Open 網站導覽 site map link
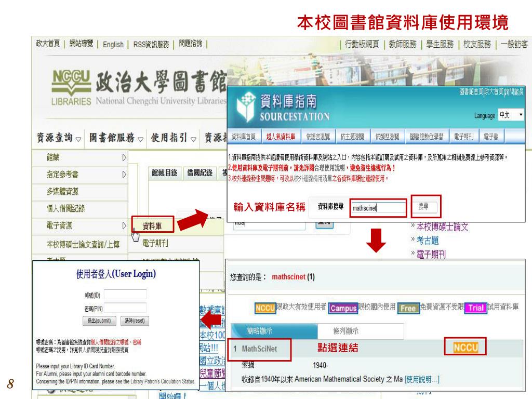532x399 pixels. (x=81, y=44)
